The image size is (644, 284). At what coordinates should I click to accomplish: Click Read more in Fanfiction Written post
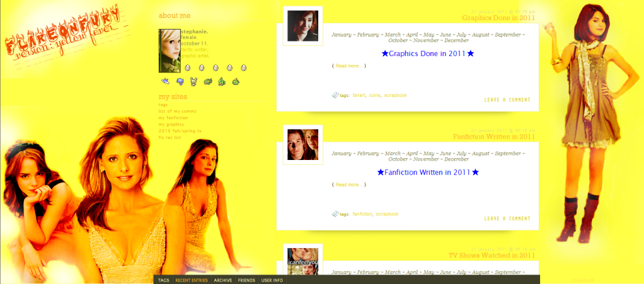[x=348, y=185]
